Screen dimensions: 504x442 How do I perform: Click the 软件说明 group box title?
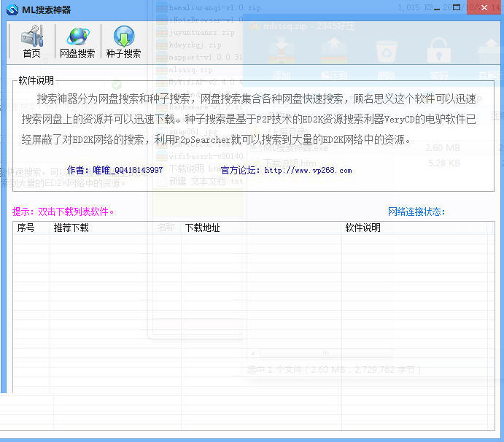[36, 81]
